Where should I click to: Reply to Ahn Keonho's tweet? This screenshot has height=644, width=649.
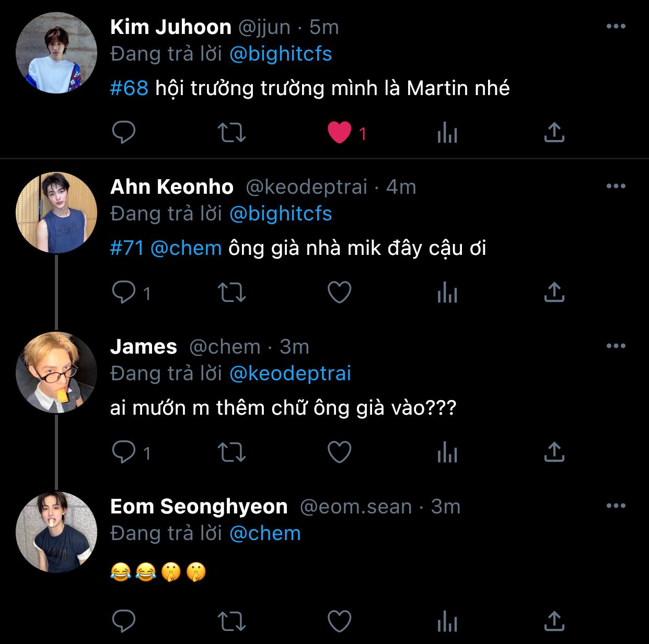pyautogui.click(x=124, y=292)
